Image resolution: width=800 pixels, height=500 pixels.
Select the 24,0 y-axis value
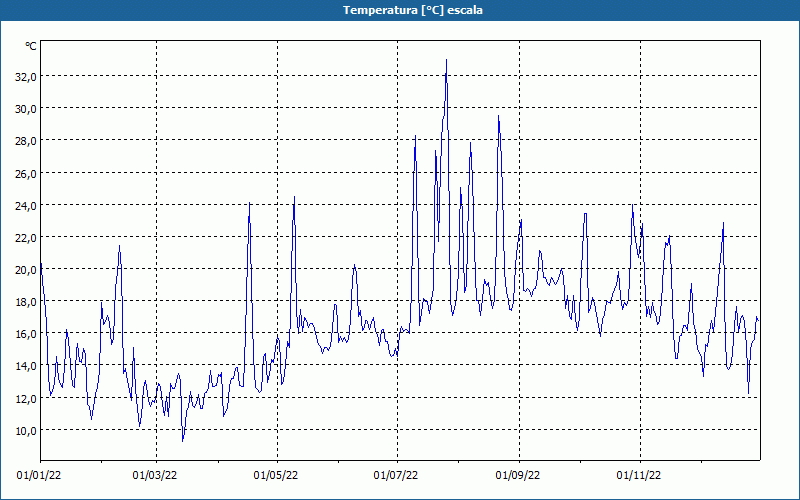pyautogui.click(x=26, y=205)
